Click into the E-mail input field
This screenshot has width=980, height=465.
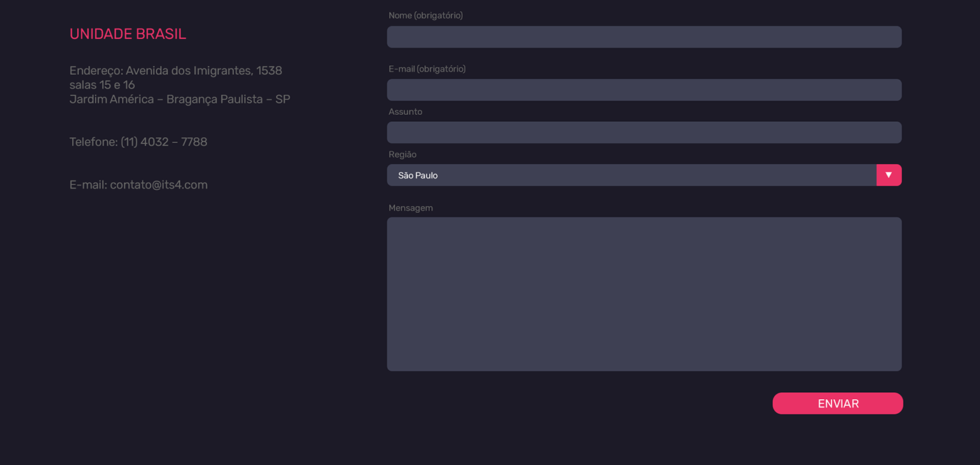[x=644, y=90]
